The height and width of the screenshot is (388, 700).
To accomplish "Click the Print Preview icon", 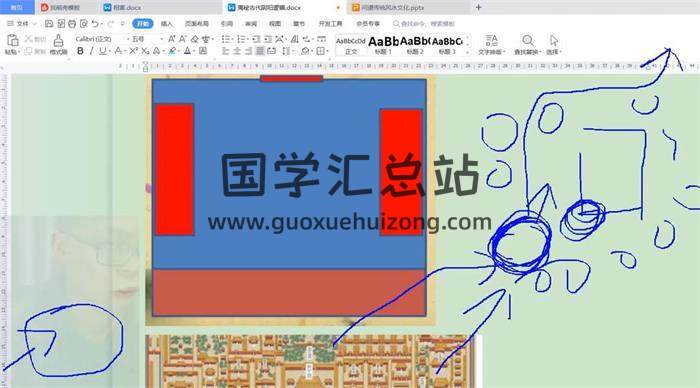I will 83,23.
